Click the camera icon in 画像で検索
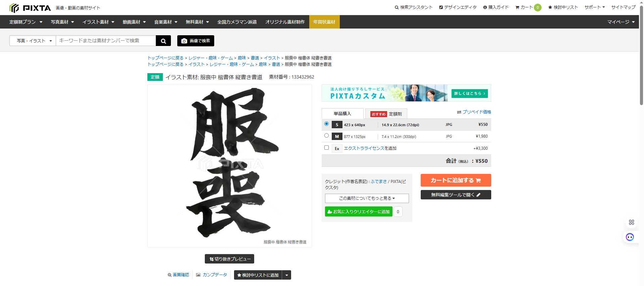This screenshot has width=644, height=286. click(x=184, y=41)
